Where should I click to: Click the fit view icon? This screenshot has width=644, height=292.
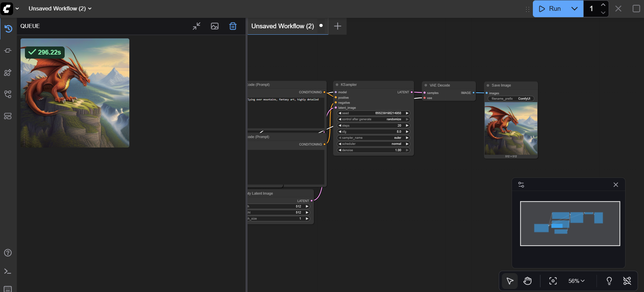pos(553,281)
